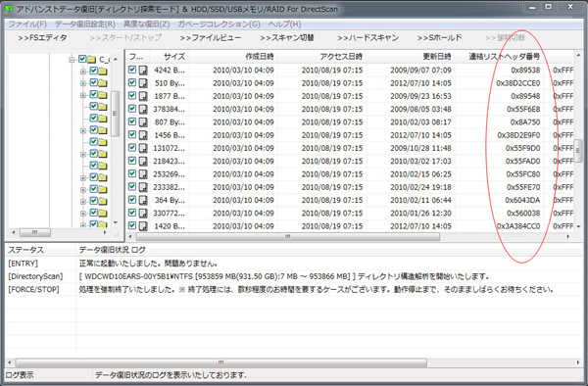Open the ヘルプ(H) menu
Screen dimensions: 588x386
point(284,24)
